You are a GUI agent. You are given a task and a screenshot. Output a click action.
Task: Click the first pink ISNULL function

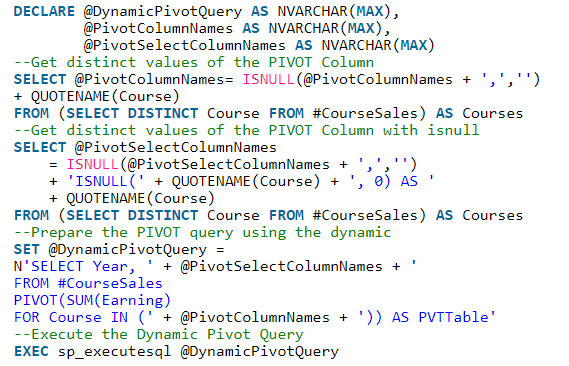[x=269, y=79]
